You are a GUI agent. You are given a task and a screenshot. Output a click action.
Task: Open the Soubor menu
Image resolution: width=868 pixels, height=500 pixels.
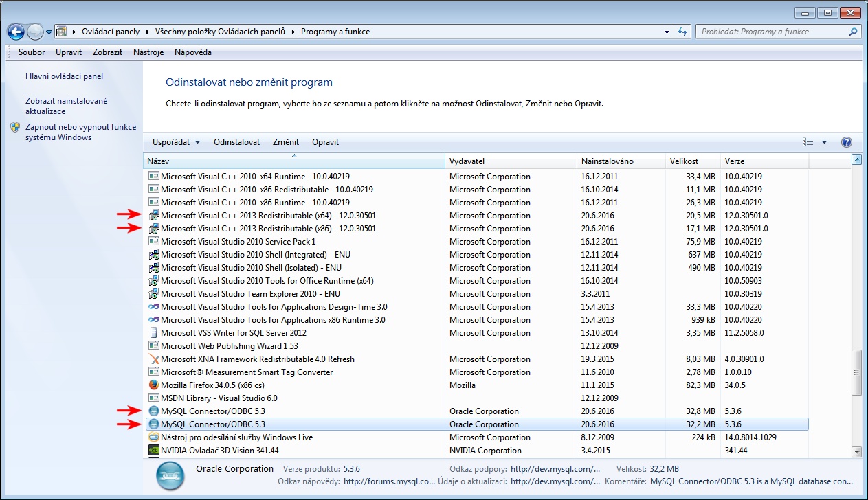32,52
